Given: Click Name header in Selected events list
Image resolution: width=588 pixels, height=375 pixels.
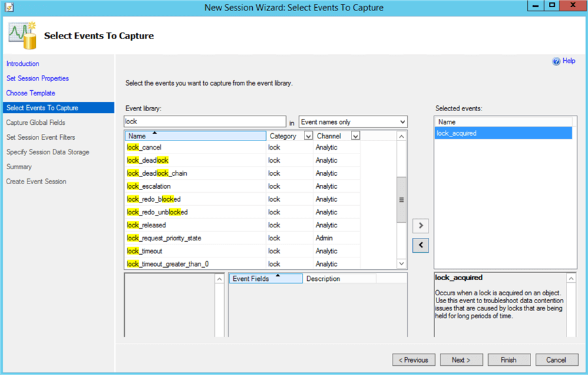Looking at the screenshot, I should [x=503, y=122].
